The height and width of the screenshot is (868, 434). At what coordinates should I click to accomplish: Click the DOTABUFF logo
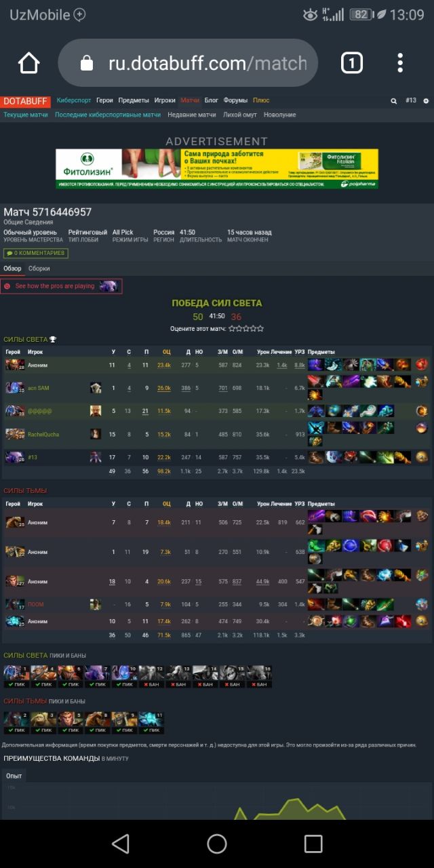(25, 101)
